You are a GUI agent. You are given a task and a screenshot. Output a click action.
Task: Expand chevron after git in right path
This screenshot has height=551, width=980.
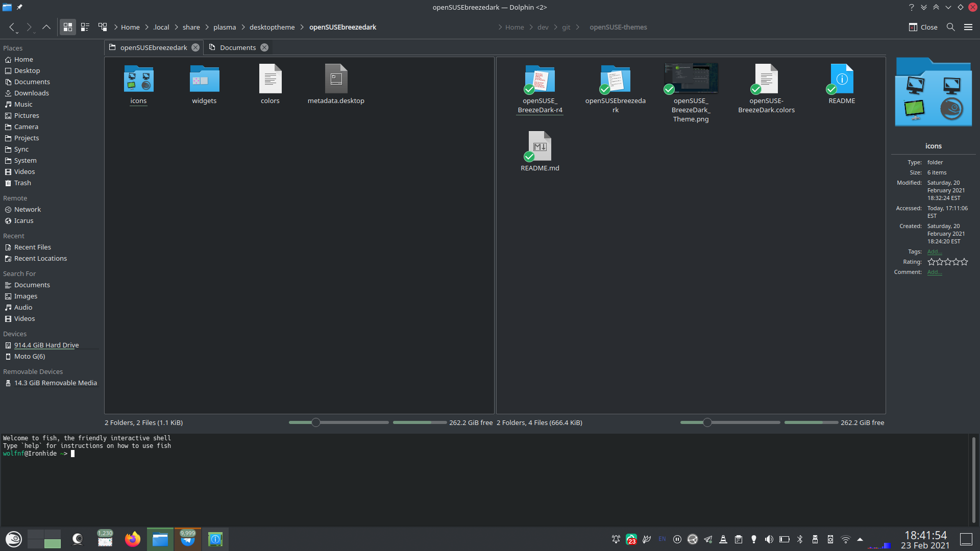pyautogui.click(x=578, y=27)
